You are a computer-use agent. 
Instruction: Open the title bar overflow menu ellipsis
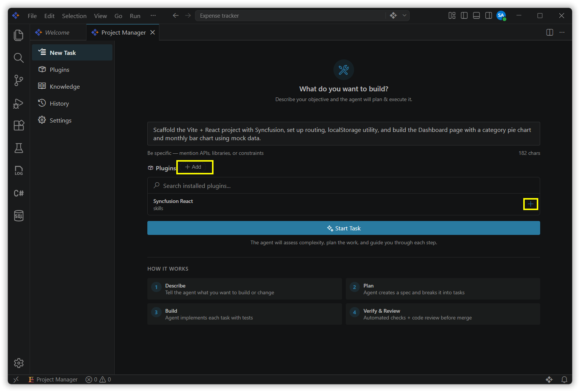153,15
